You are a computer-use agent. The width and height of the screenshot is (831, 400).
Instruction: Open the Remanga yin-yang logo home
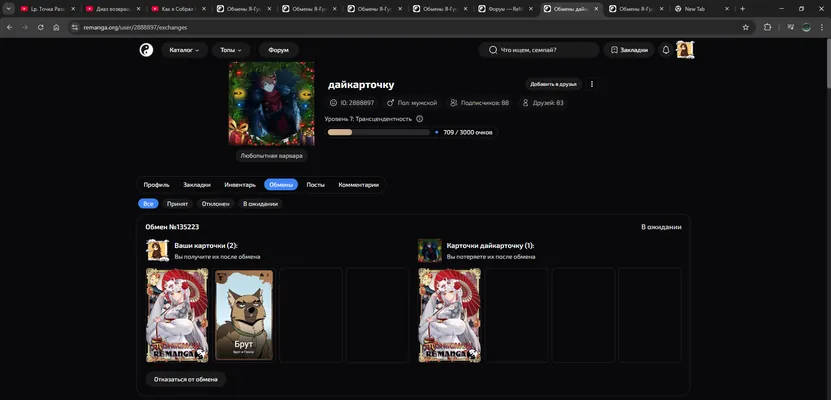[x=146, y=50]
